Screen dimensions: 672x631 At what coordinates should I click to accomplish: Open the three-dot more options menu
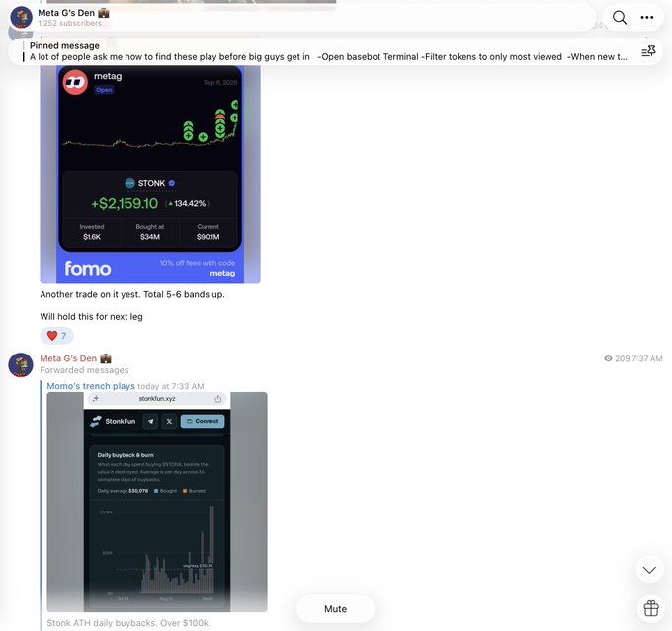click(646, 18)
